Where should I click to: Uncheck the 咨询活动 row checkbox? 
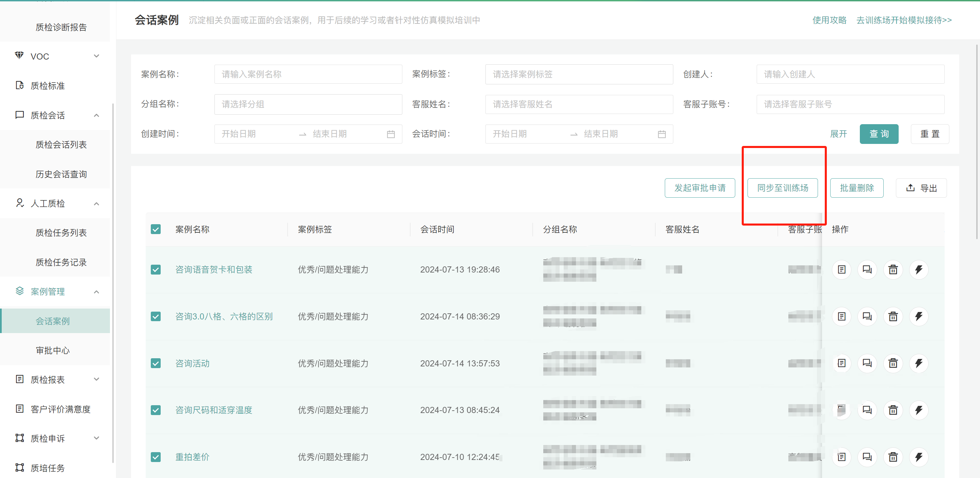tap(156, 363)
